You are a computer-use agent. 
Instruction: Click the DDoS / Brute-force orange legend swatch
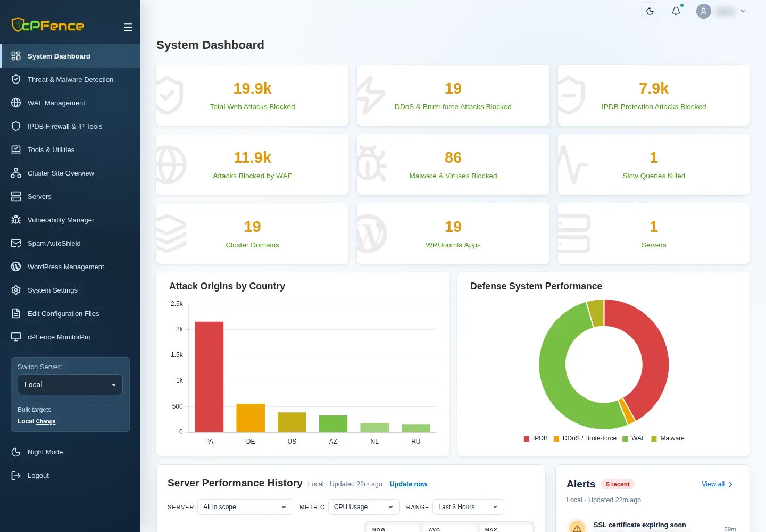point(556,439)
